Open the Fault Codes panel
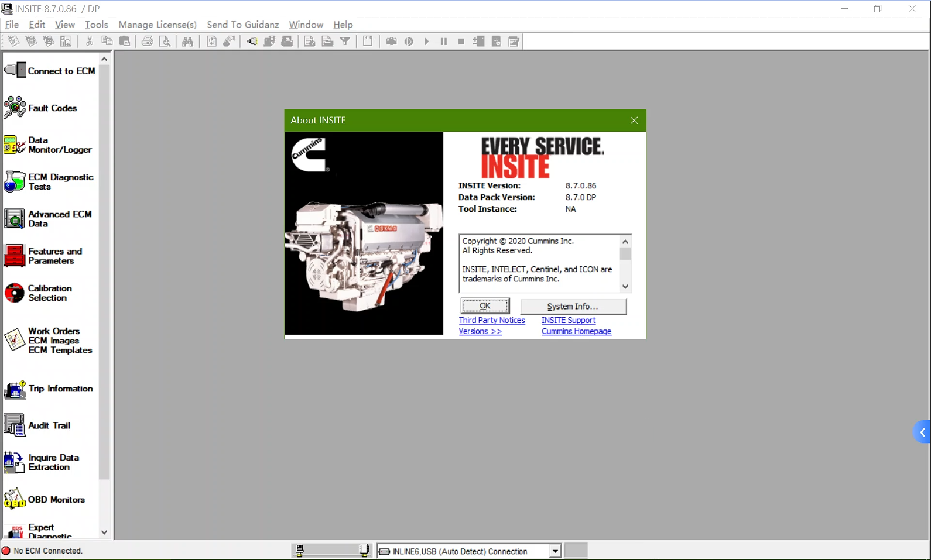931x560 pixels. (x=15, y=108)
